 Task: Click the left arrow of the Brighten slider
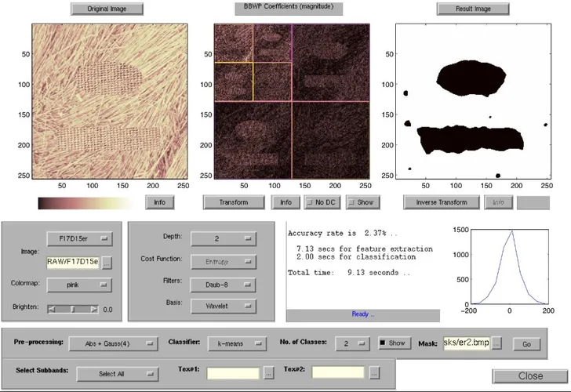coord(52,309)
